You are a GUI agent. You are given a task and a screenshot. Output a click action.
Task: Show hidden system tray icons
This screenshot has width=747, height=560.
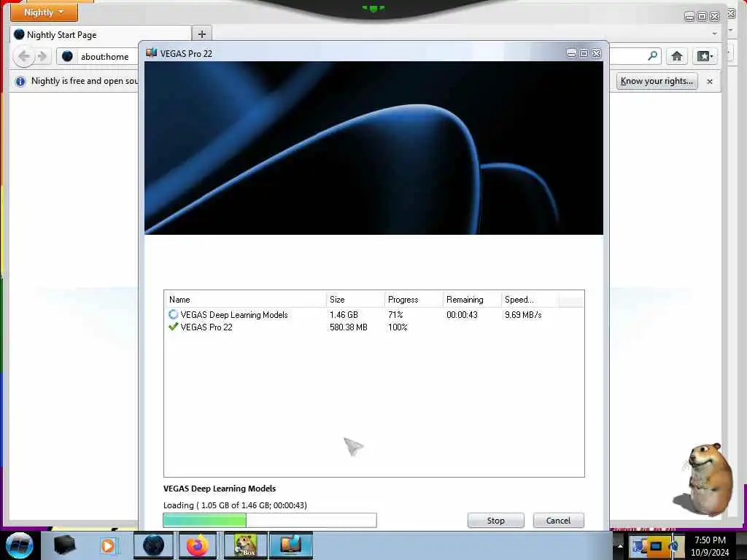click(x=620, y=545)
